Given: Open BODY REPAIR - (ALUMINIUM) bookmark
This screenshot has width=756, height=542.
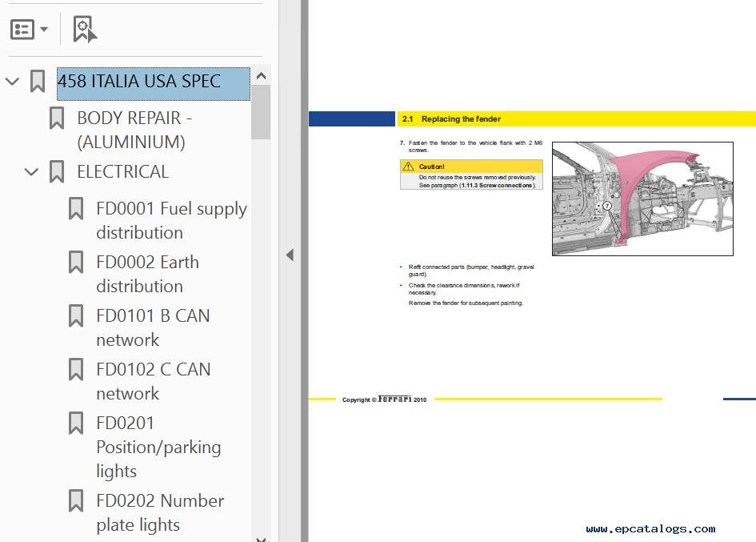Looking at the screenshot, I should [x=134, y=130].
